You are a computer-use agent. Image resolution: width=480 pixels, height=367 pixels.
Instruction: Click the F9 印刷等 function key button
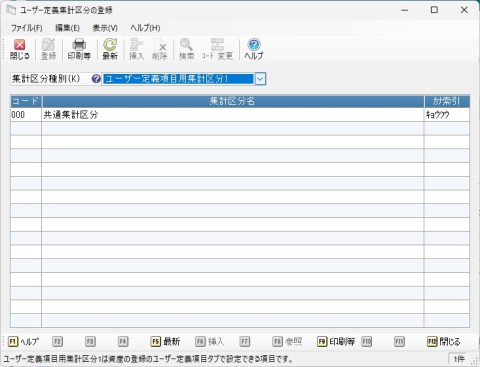click(336, 341)
